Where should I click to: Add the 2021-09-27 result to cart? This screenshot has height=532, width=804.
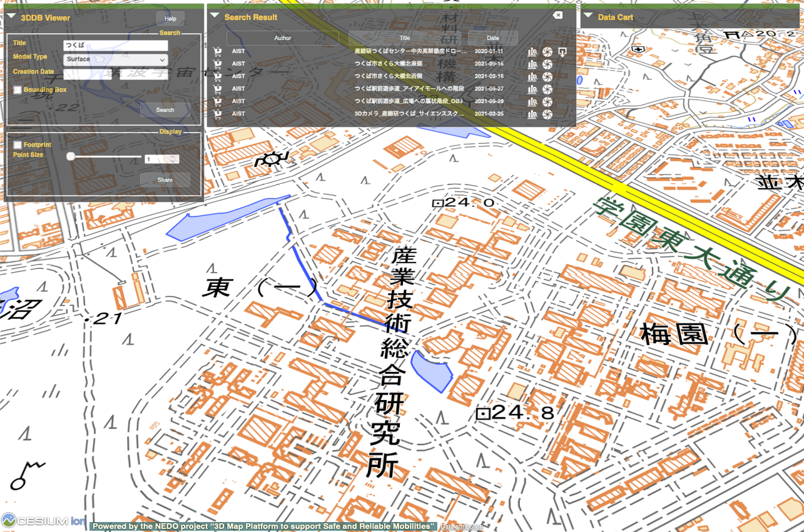pyautogui.click(x=218, y=89)
